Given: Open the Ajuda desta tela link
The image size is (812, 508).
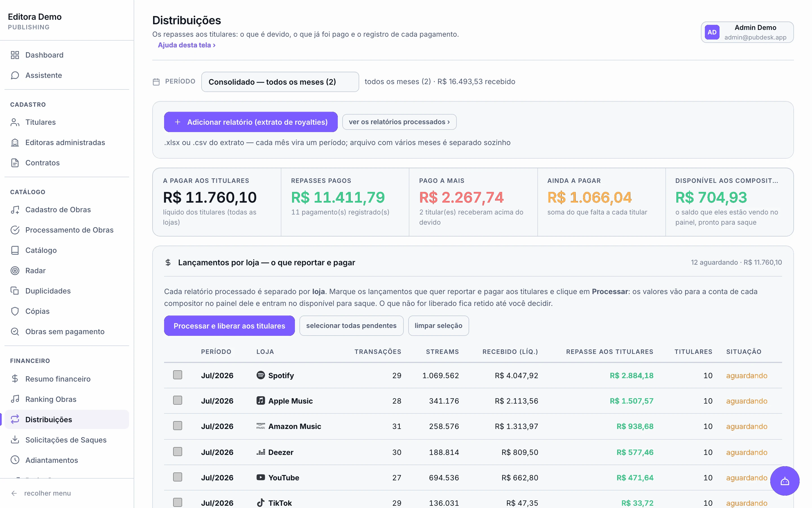Looking at the screenshot, I should [187, 45].
